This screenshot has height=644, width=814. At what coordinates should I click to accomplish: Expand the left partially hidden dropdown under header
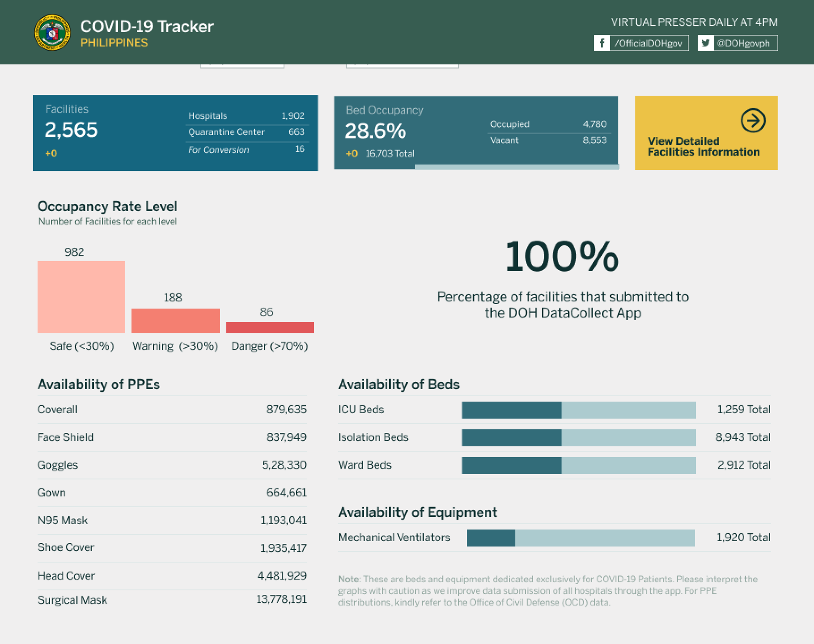tap(242, 66)
